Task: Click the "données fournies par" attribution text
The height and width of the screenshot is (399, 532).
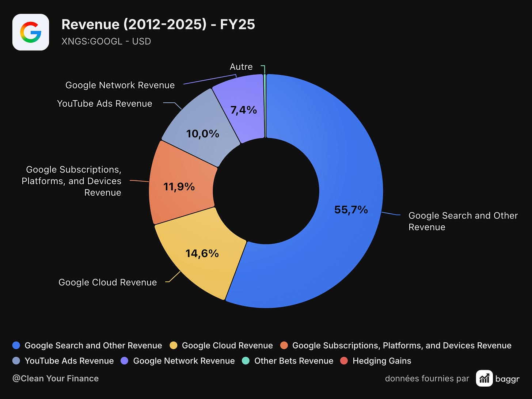Action: click(x=427, y=379)
